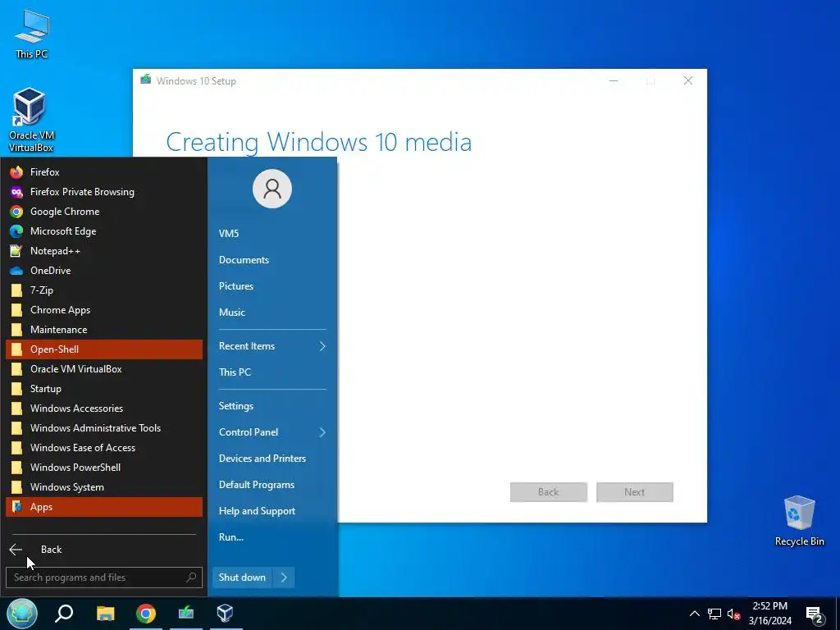Screen dimensions: 840x630
Task: Show hidden system tray icons
Action: (694, 614)
